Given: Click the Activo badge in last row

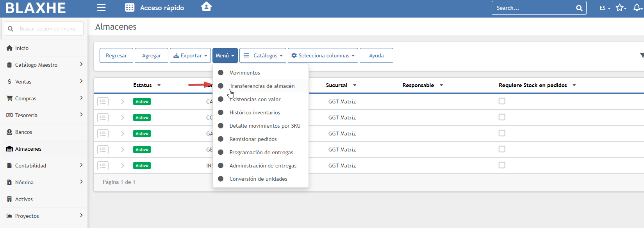Looking at the screenshot, I should (142, 166).
